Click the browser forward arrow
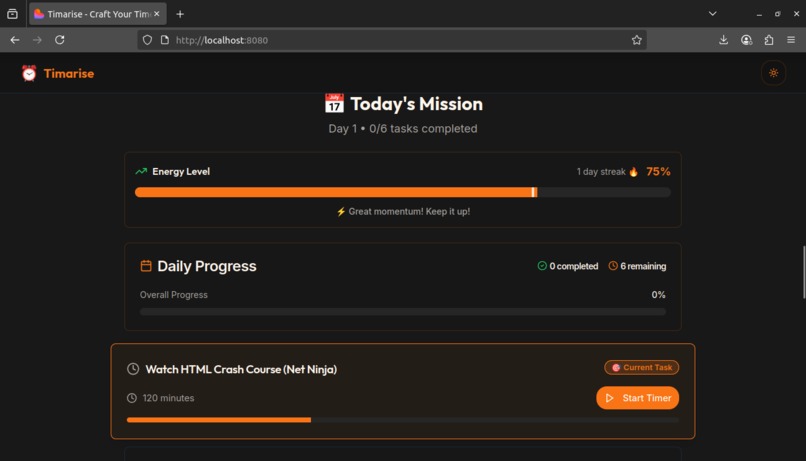This screenshot has width=806, height=461. pos(37,40)
